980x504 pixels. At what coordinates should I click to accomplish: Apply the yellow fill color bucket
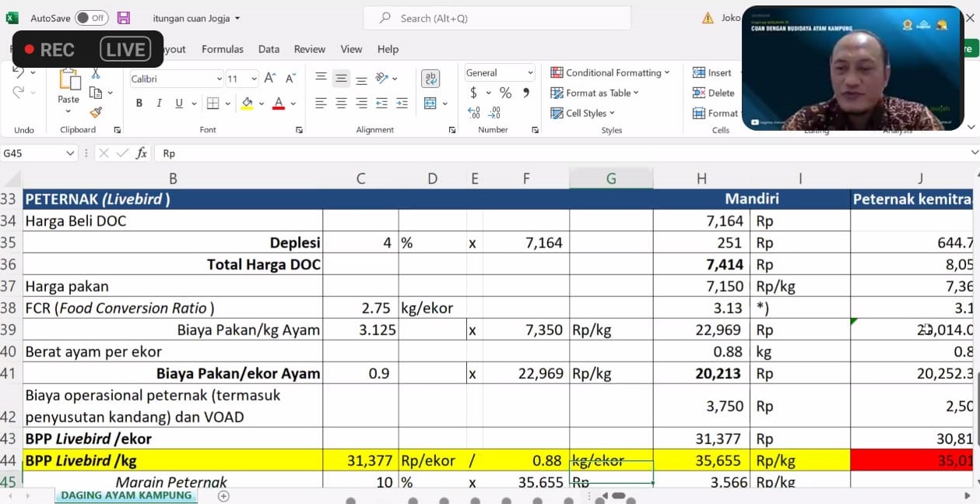point(248,103)
